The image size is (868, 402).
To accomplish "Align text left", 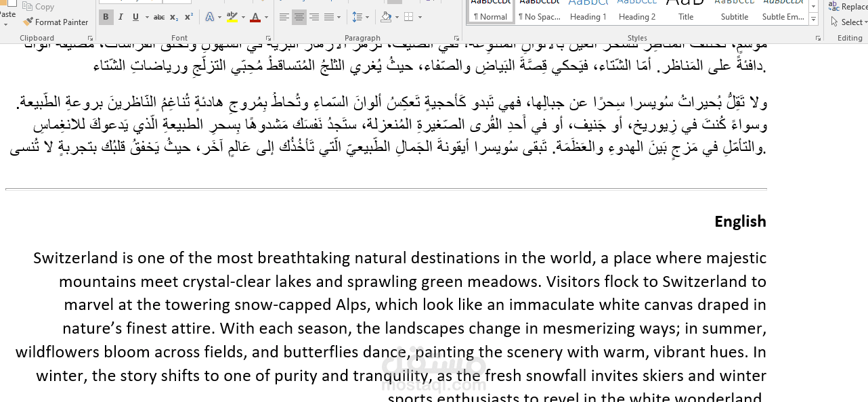I will click(x=284, y=17).
